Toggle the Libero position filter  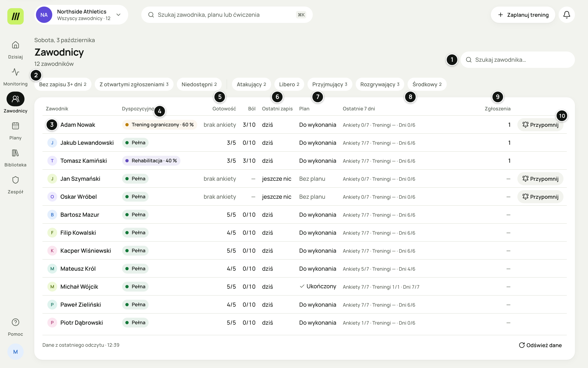(289, 84)
